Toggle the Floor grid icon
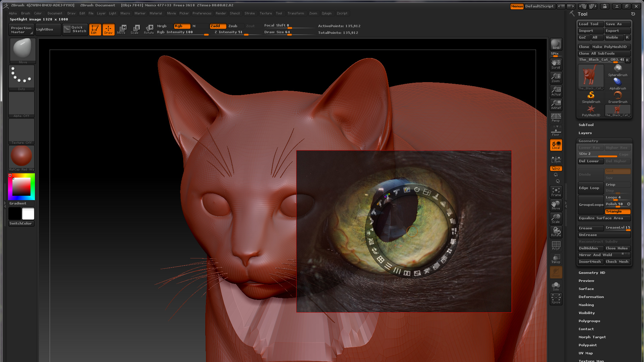This screenshot has width=644, height=362. point(556,131)
